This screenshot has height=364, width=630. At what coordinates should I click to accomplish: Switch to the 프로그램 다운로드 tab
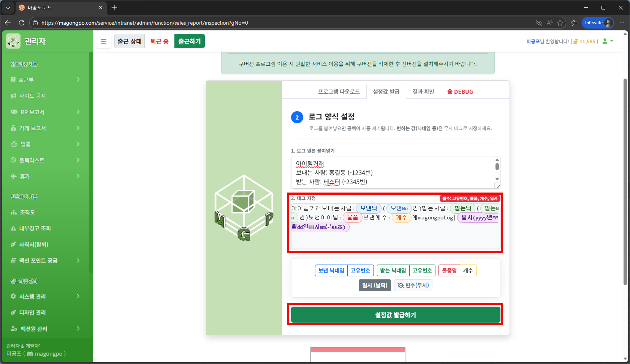point(339,91)
